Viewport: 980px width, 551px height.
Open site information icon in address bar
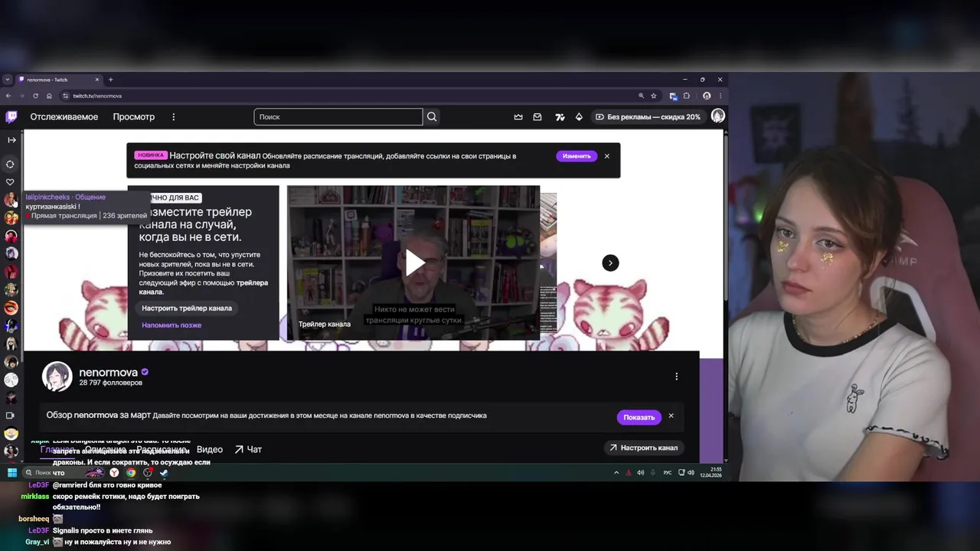pyautogui.click(x=66, y=96)
